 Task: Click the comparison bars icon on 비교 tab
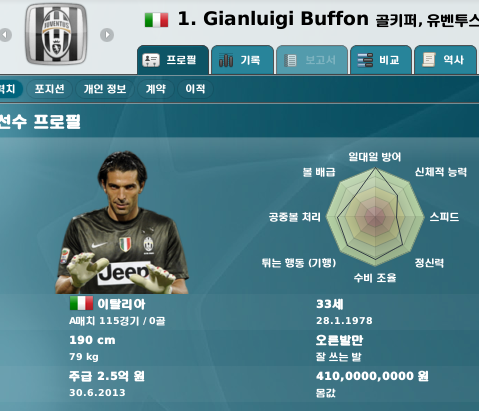pos(365,60)
